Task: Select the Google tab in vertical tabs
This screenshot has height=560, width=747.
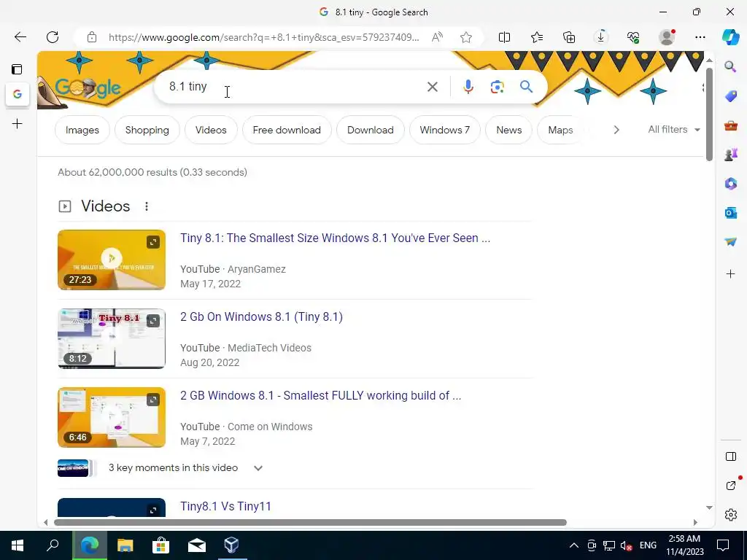Action: (x=18, y=94)
